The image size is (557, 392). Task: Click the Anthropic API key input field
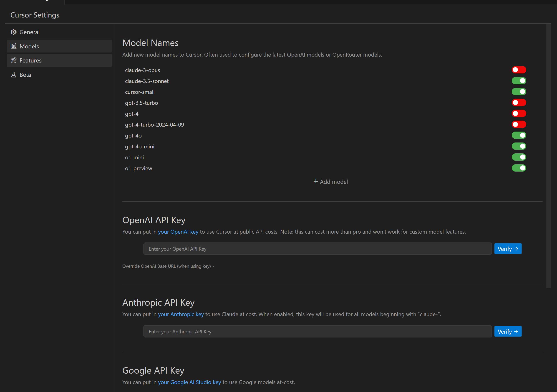(317, 331)
